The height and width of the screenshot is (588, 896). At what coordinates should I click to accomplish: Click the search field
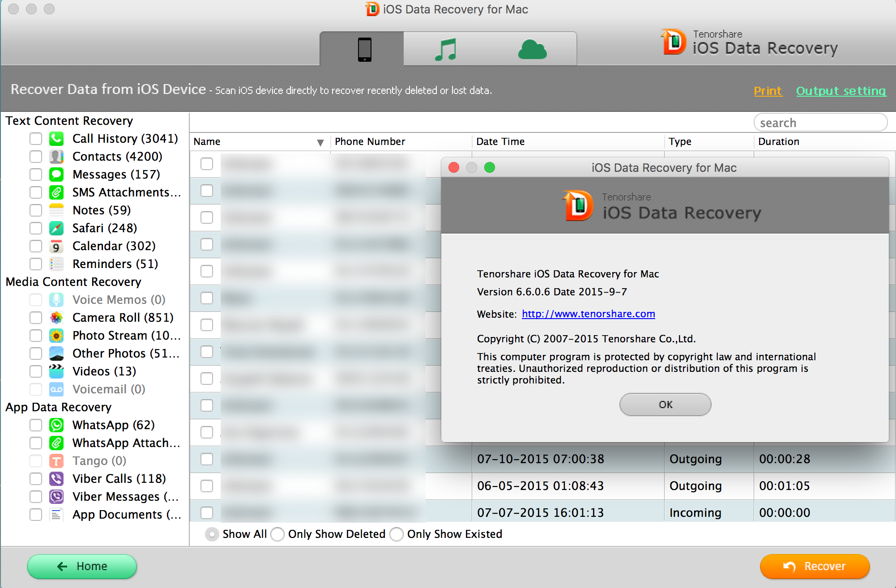(x=820, y=123)
